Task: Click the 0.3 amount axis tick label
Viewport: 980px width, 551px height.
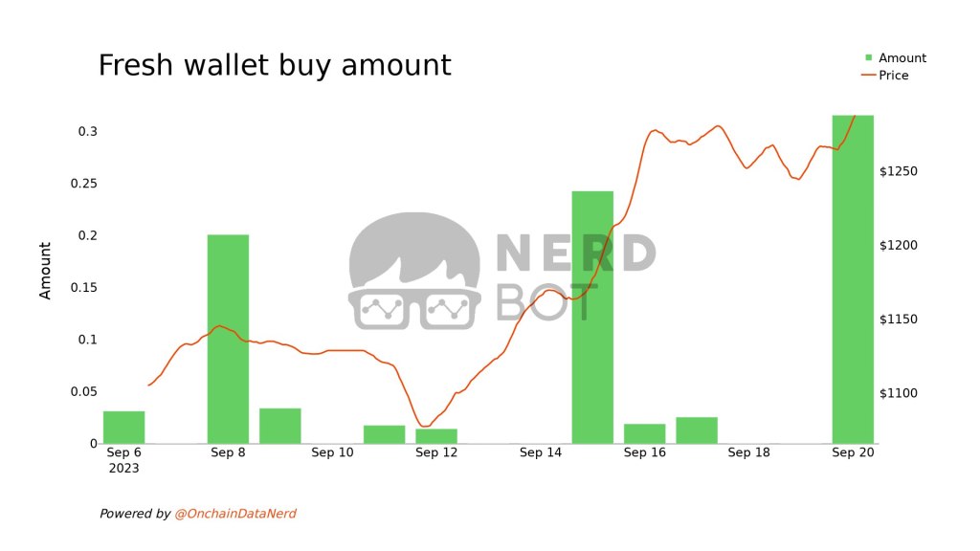Action: [87, 131]
